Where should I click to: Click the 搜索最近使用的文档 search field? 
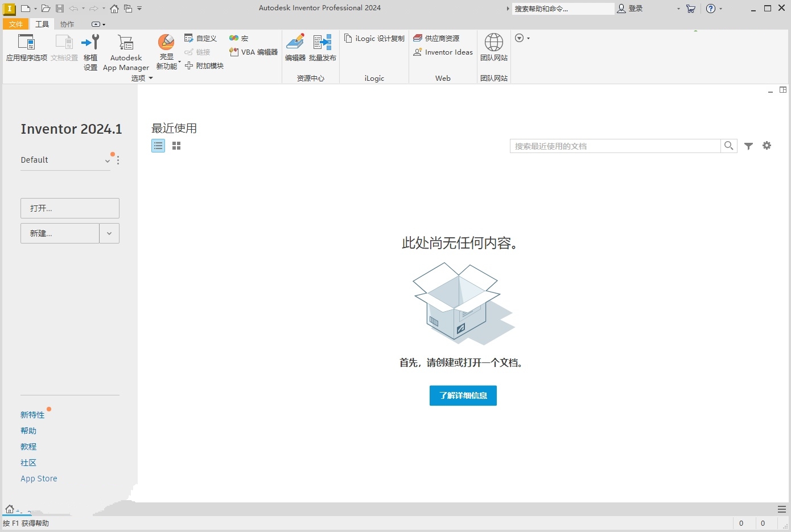click(615, 146)
